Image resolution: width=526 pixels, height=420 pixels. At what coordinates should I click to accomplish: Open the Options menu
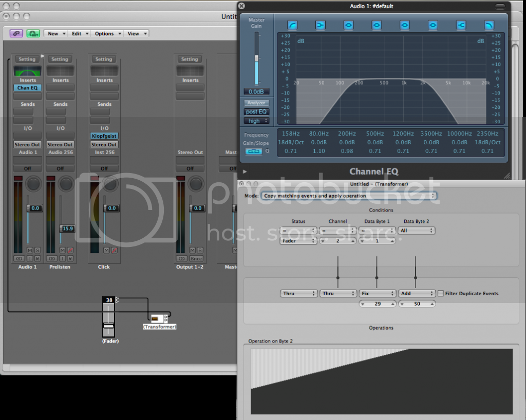coord(107,33)
